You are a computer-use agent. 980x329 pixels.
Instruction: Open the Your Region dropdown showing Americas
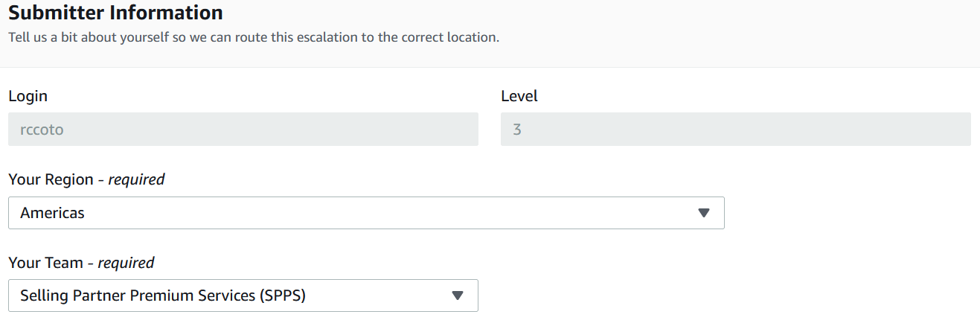(365, 213)
